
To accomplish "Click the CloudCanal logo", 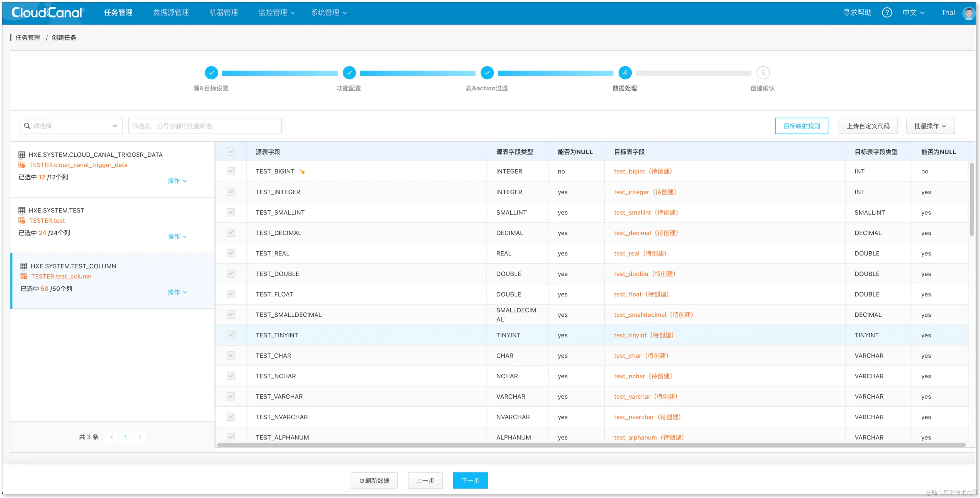I will pyautogui.click(x=47, y=13).
